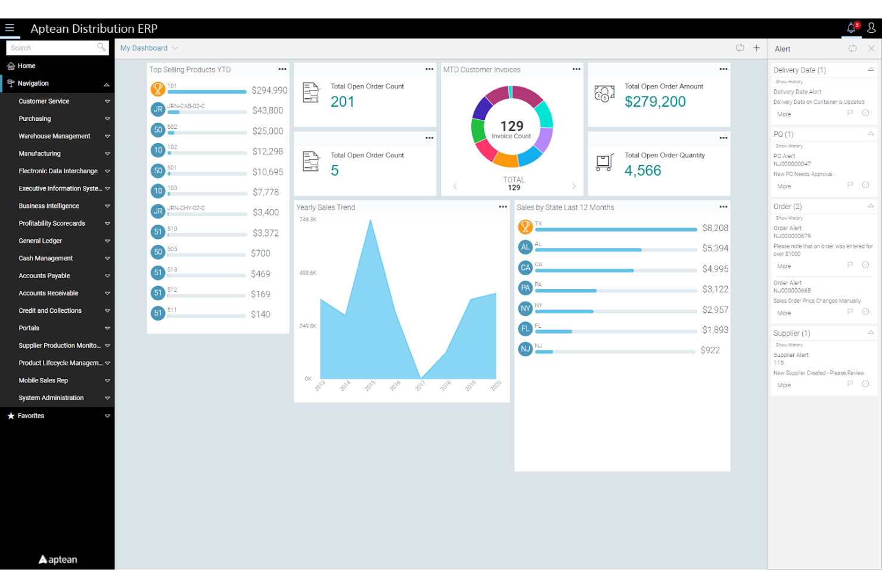Collapse the Supplier (1) alert group
Viewport: 882px width, 588px height.
(871, 333)
